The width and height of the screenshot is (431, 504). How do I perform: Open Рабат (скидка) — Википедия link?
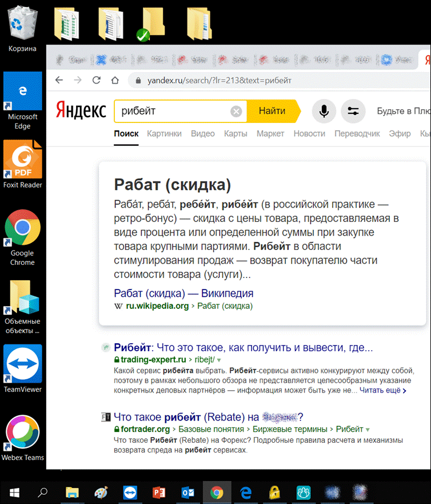click(x=183, y=293)
